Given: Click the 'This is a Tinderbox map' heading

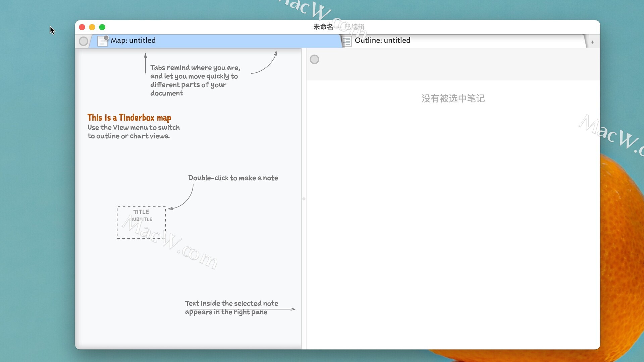Looking at the screenshot, I should 129,118.
